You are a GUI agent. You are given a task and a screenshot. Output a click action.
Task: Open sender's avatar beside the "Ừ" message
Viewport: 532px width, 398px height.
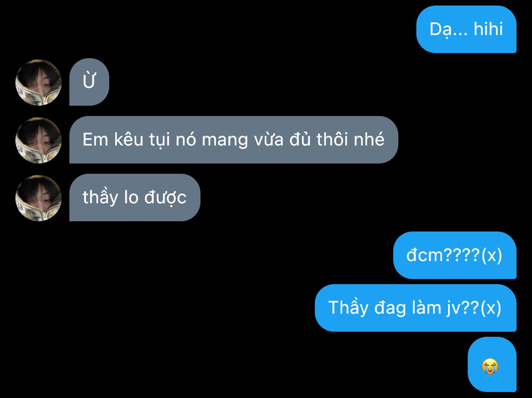click(x=39, y=82)
